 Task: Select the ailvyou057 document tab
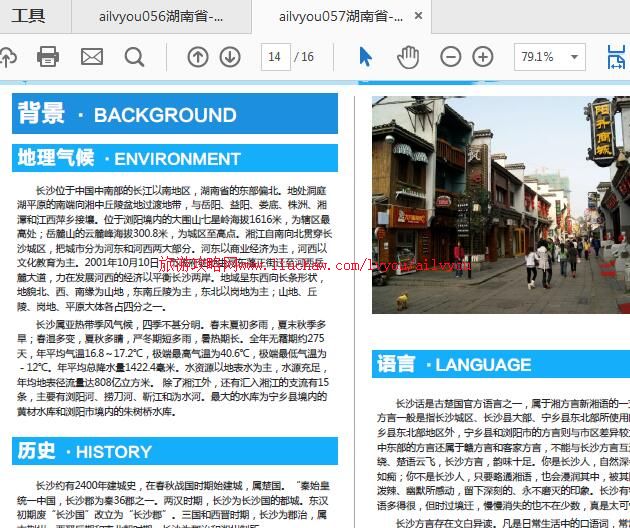[x=340, y=16]
